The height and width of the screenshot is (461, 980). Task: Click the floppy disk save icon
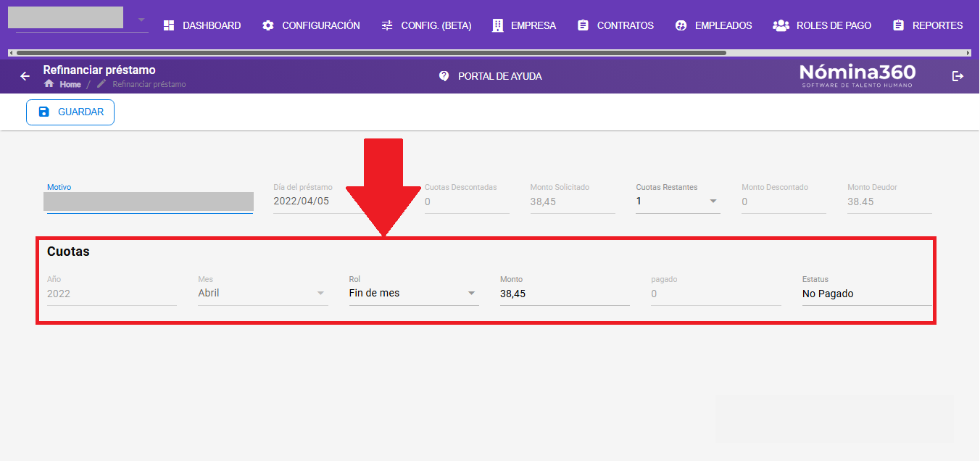(x=43, y=112)
